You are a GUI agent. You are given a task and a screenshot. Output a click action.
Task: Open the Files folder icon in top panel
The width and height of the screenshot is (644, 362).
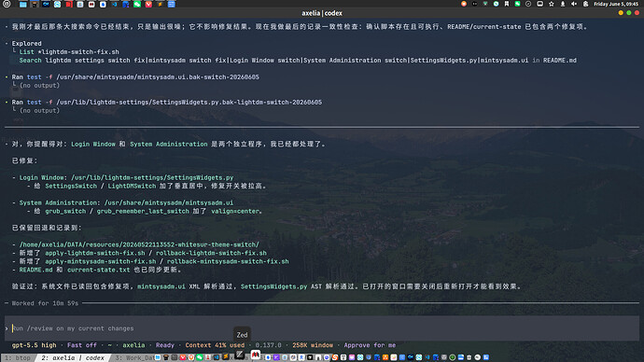point(23,4)
